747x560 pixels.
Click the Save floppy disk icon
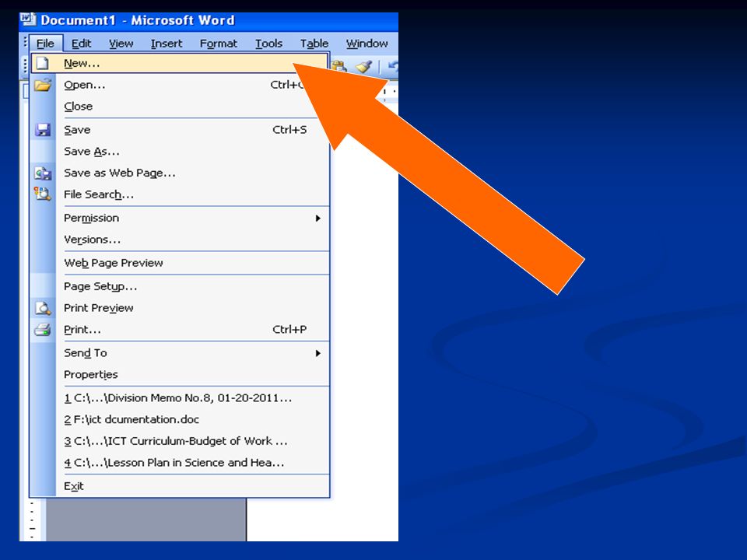pyautogui.click(x=42, y=130)
